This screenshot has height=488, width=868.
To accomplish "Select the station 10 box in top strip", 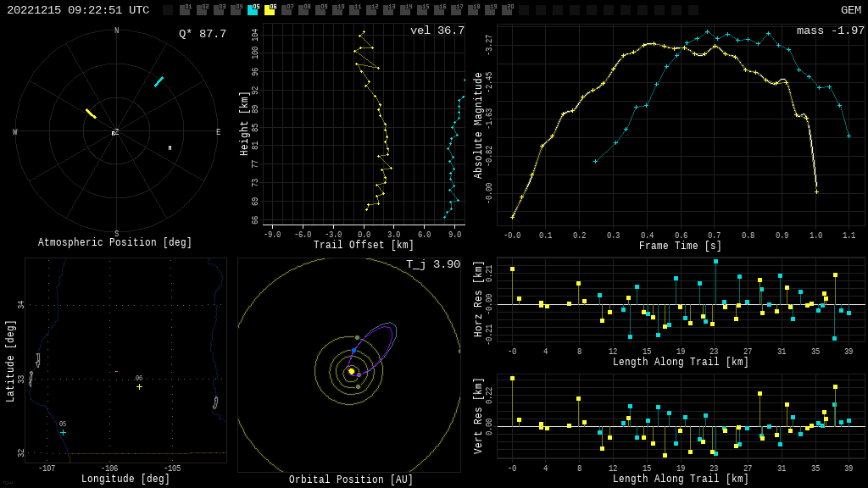I will [337, 10].
